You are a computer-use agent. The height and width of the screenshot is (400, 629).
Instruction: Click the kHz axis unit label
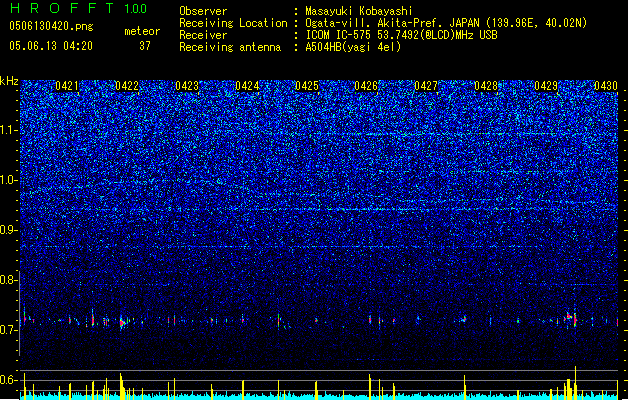click(9, 81)
